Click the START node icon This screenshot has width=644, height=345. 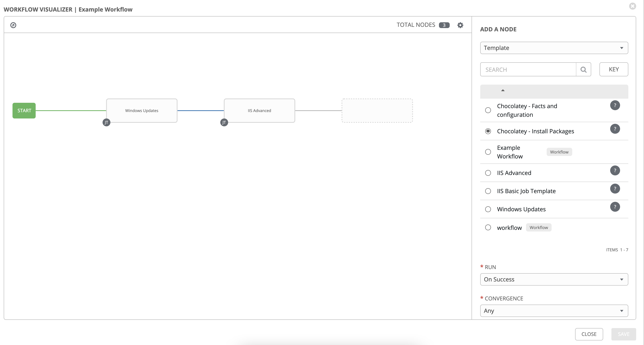tap(24, 110)
